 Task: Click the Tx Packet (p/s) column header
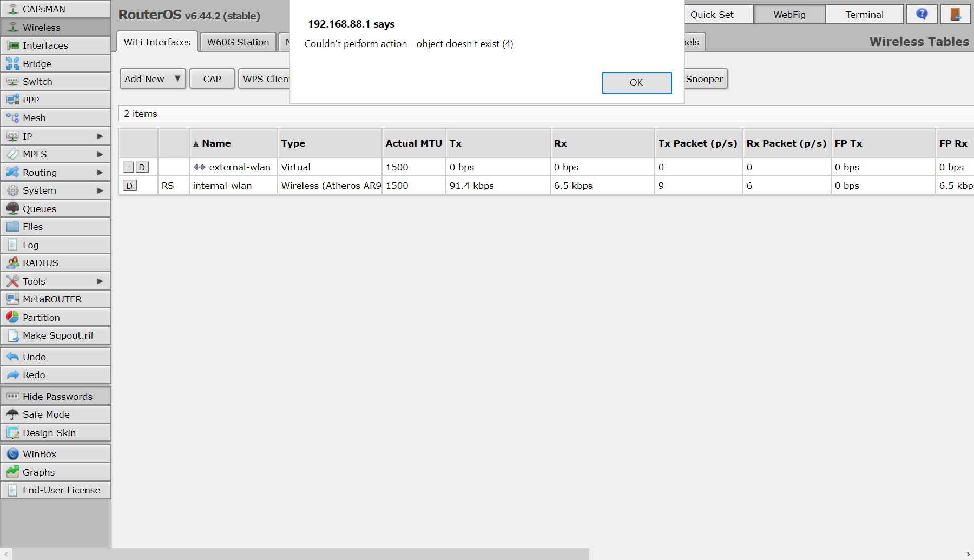tap(699, 143)
